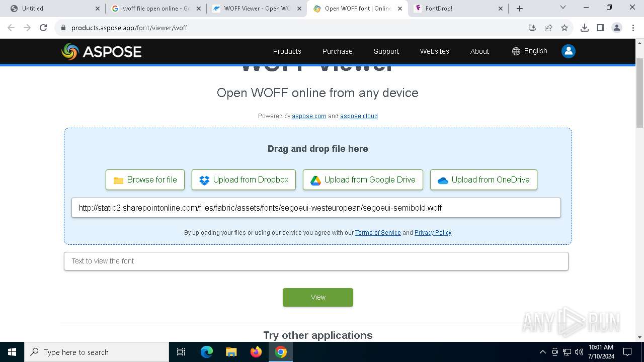The height and width of the screenshot is (362, 644).
Task: Click the Aspose logo
Action: 101,51
